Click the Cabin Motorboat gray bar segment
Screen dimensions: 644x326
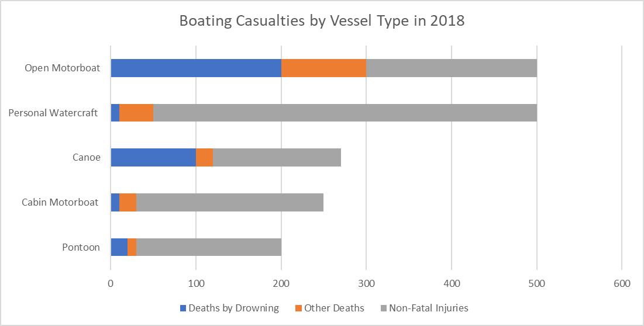click(x=229, y=203)
